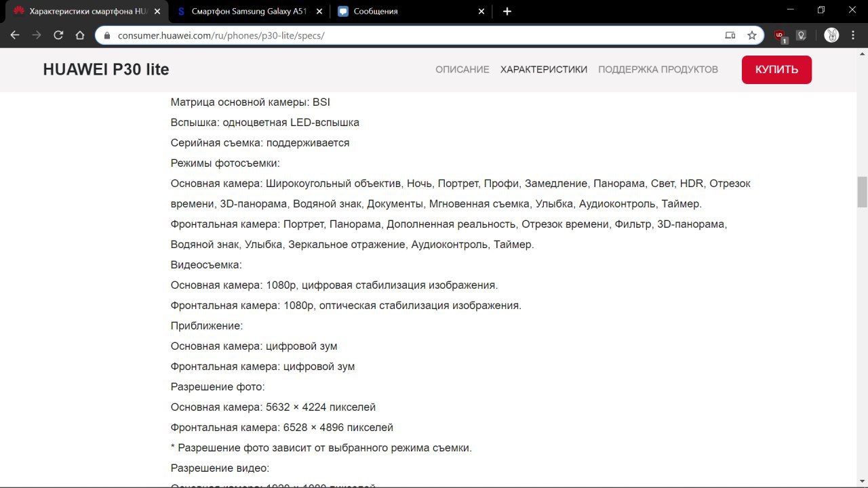Click the browser forward arrow

click(37, 35)
